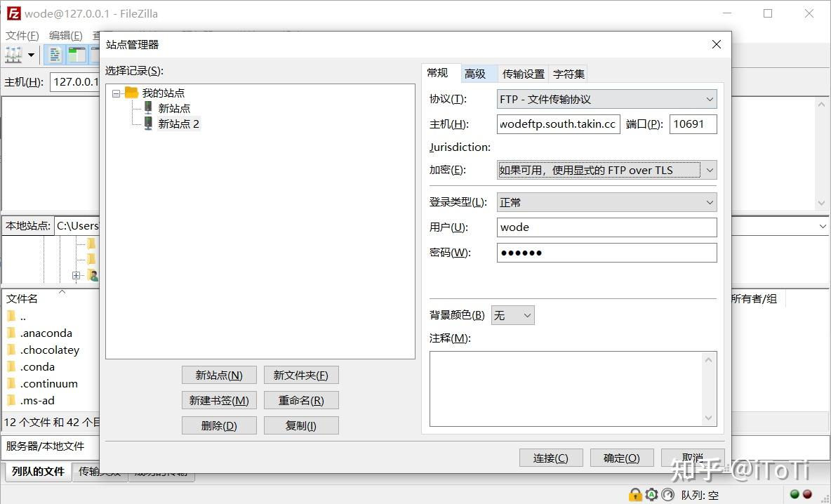Image resolution: width=831 pixels, height=504 pixels.
Task: Click the 用户 username field
Action: 607,227
